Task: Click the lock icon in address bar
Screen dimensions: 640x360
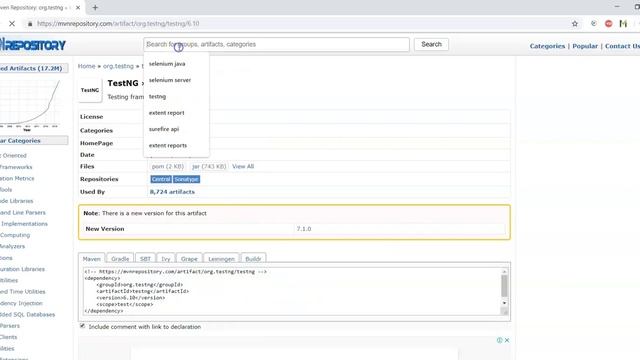Action: click(30, 24)
